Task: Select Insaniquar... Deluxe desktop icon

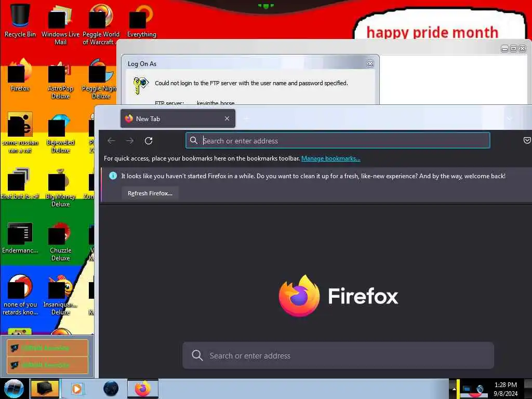Action: (x=60, y=295)
